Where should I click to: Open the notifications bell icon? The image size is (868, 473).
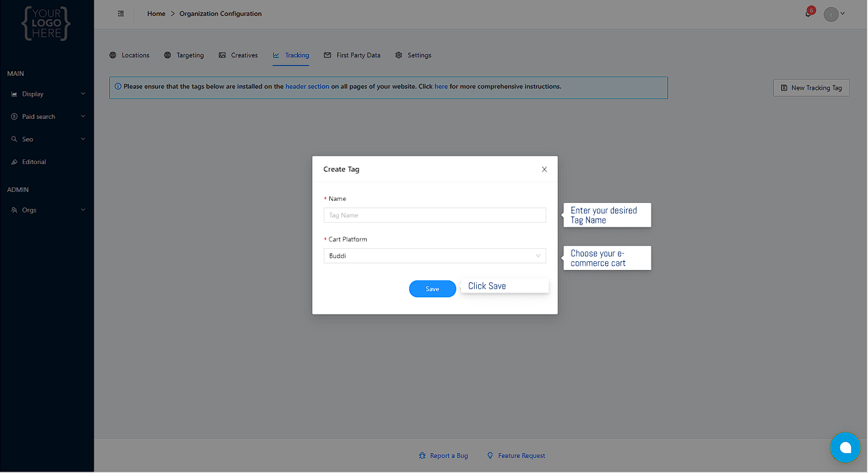point(809,14)
